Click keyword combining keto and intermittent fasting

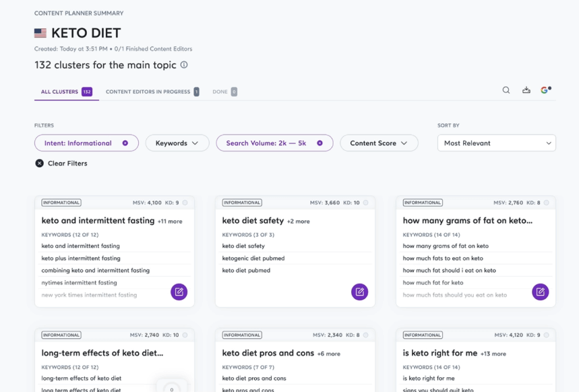pos(95,271)
